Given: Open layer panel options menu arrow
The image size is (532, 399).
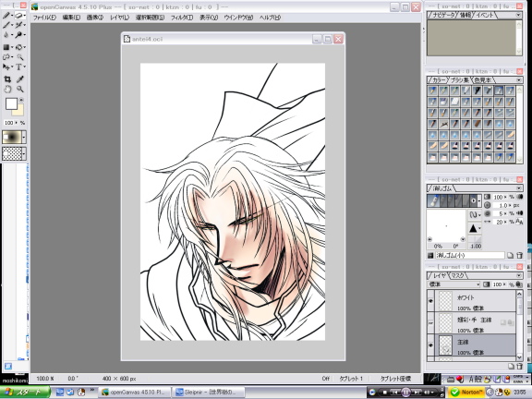Looking at the screenshot, I should pyautogui.click(x=518, y=275).
